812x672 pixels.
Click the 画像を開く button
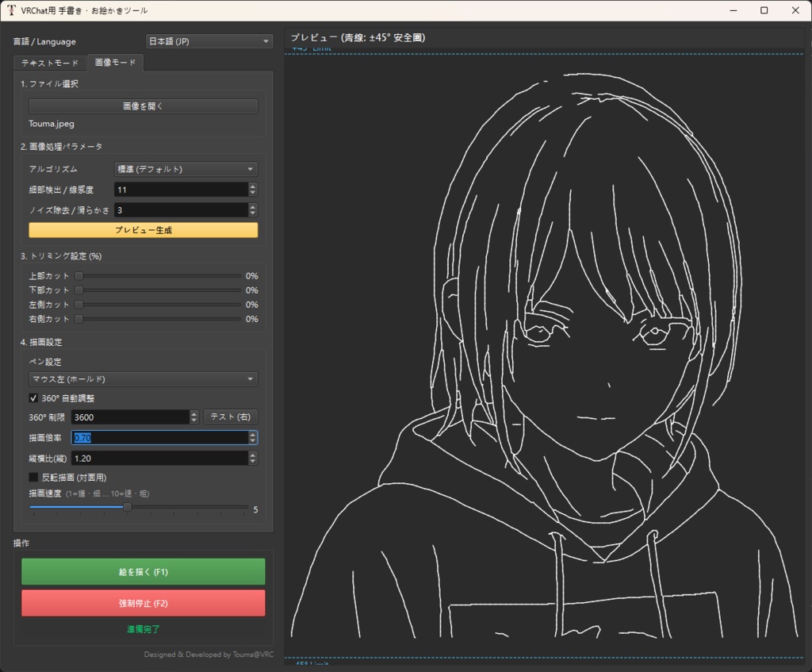click(143, 106)
